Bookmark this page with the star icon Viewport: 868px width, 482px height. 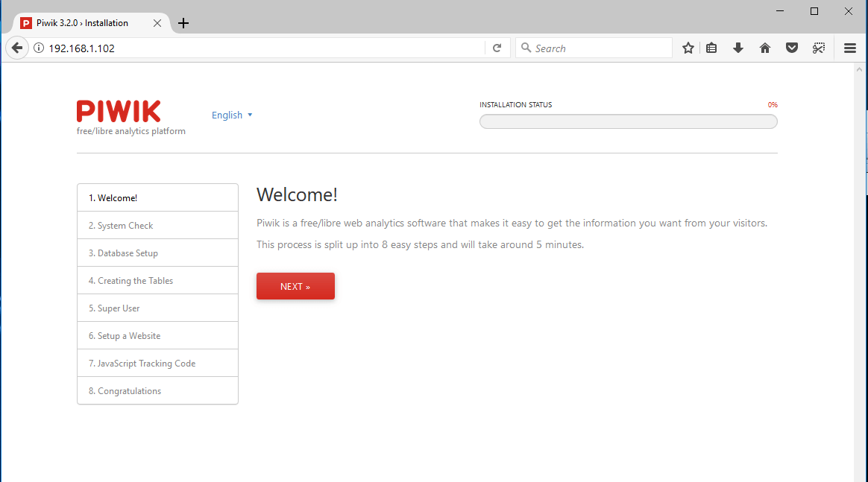click(x=688, y=48)
